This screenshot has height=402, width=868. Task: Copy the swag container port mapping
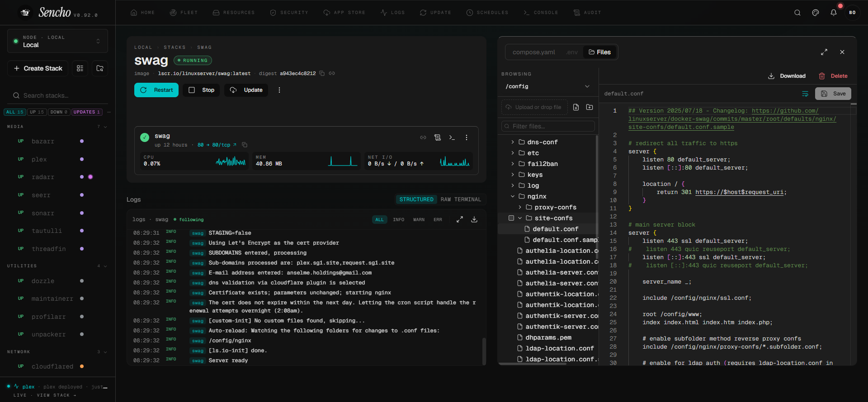coord(245,145)
